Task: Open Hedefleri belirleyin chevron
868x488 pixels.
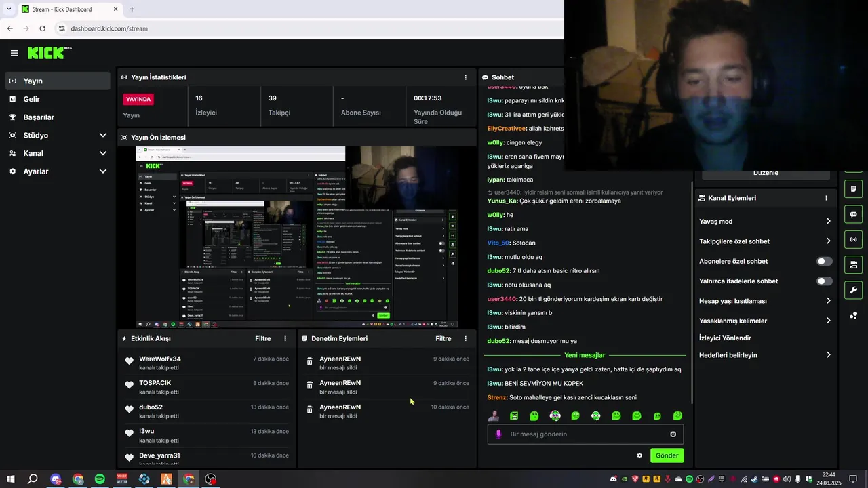Action: pos(828,354)
